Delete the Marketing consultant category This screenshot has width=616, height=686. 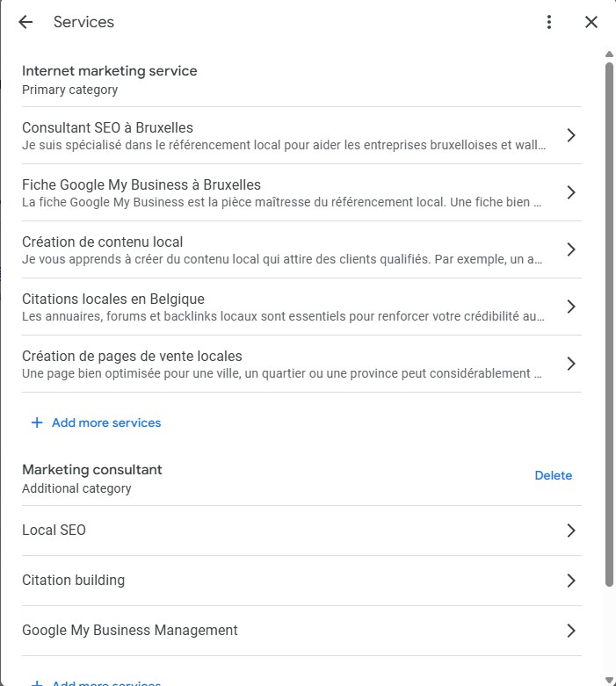[554, 475]
